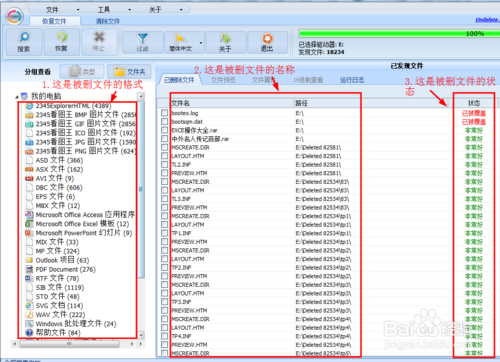Click the 关于 toolbar icon
This screenshot has width=500, height=362.
pos(225,39)
